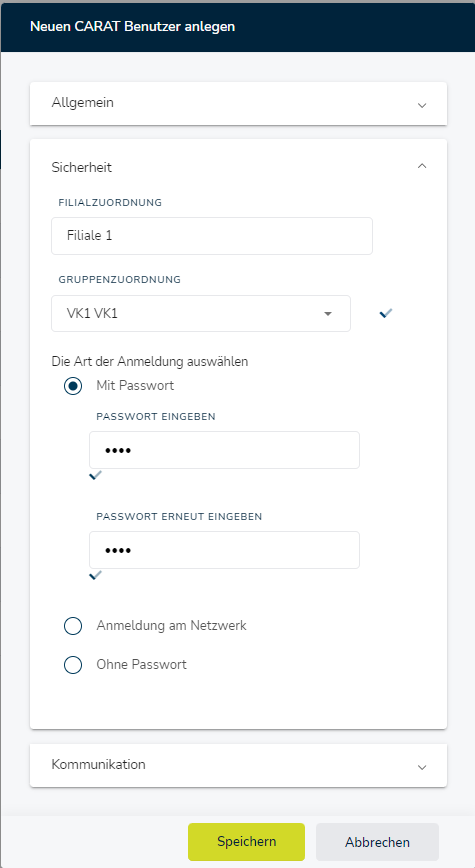Image resolution: width=475 pixels, height=868 pixels.
Task: Open the Gruppenzuordnung combo box
Action: [201, 313]
